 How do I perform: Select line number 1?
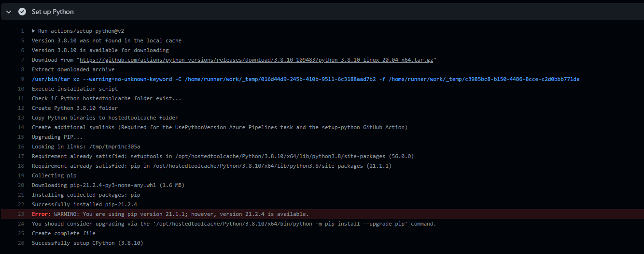[x=22, y=31]
